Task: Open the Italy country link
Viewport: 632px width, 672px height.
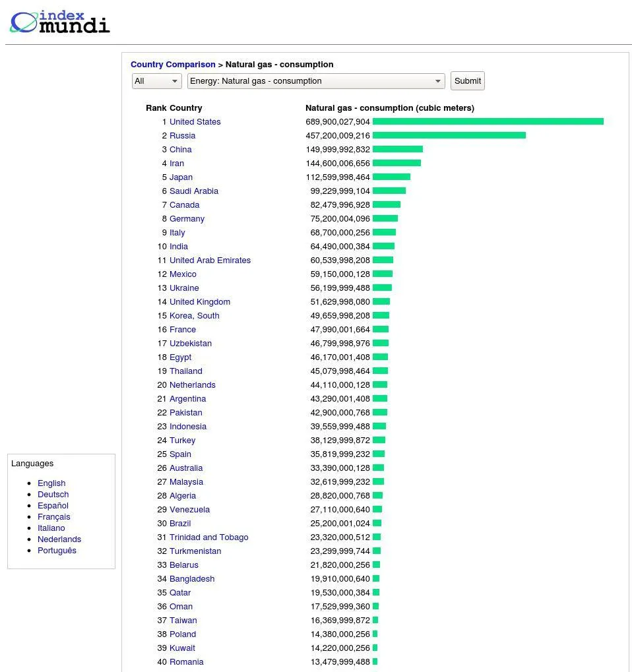Action: click(177, 233)
